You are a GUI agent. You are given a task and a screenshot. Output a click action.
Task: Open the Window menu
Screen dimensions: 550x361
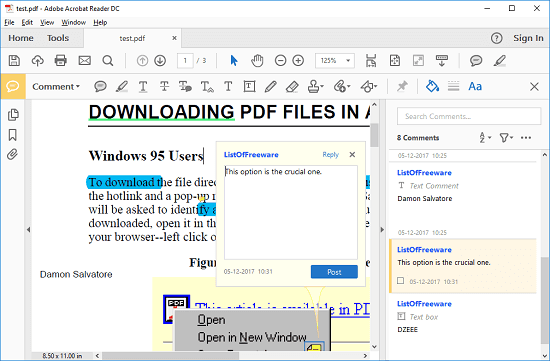tap(74, 22)
